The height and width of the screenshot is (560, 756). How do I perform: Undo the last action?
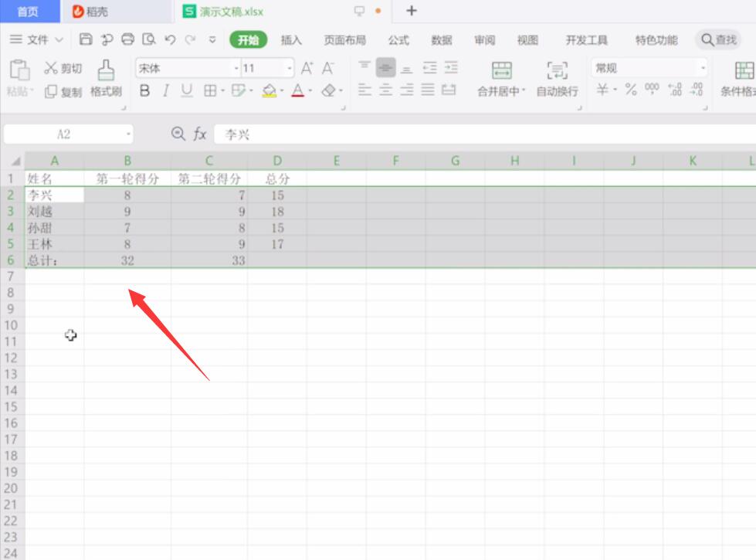[170, 39]
